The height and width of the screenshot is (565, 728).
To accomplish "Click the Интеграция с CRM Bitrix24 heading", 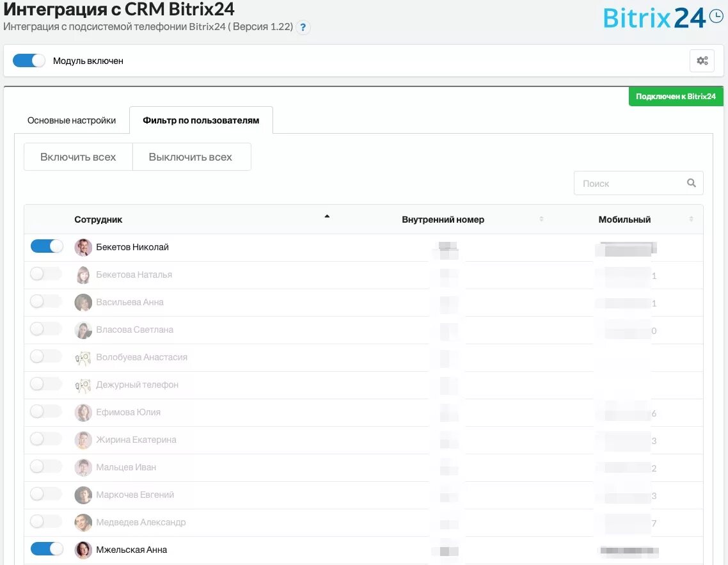I will point(119,8).
